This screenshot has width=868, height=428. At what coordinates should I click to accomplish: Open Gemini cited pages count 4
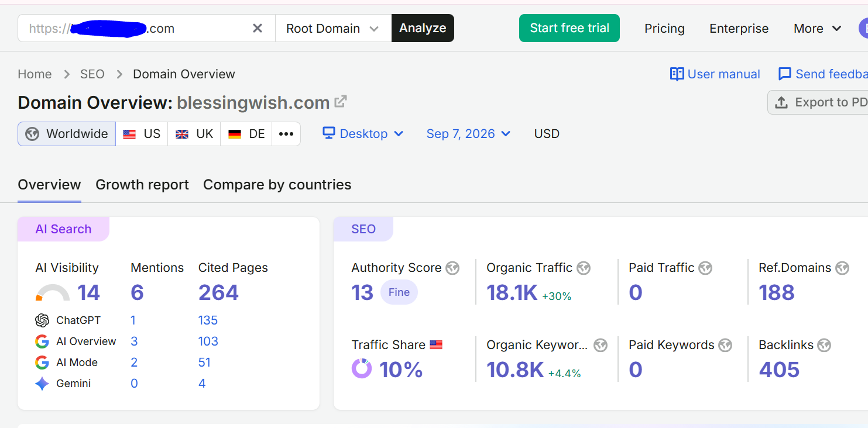pos(202,384)
